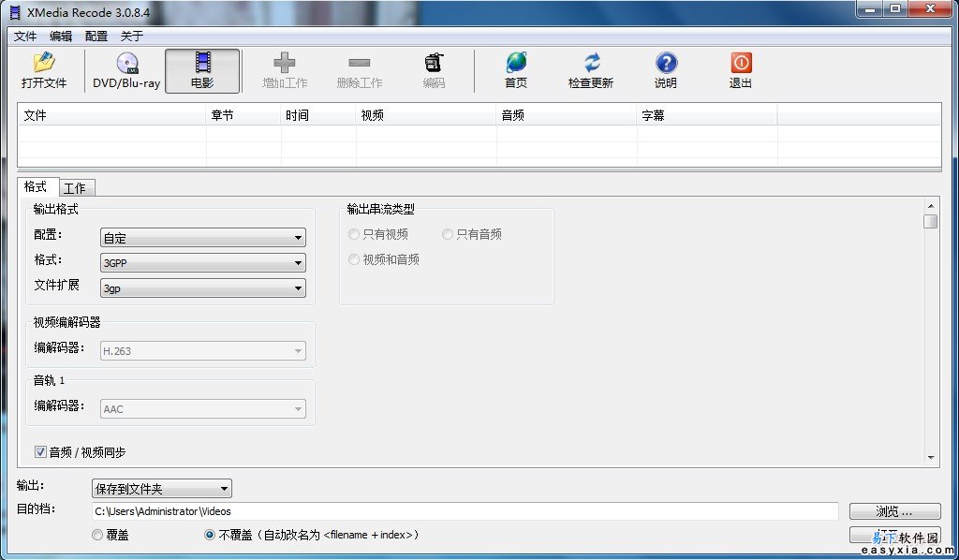
Task: Click the 章节 column header
Action: (x=243, y=115)
